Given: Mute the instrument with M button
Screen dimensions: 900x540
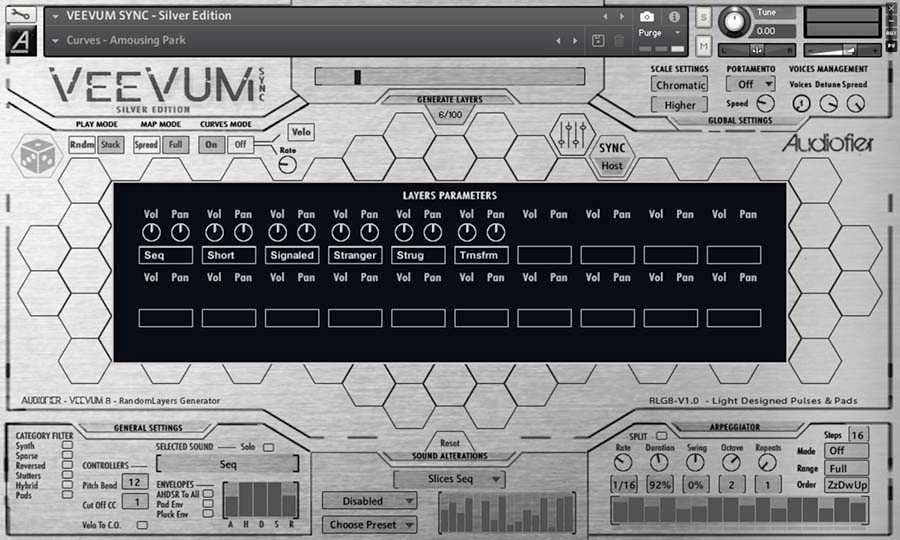Looking at the screenshot, I should (704, 46).
